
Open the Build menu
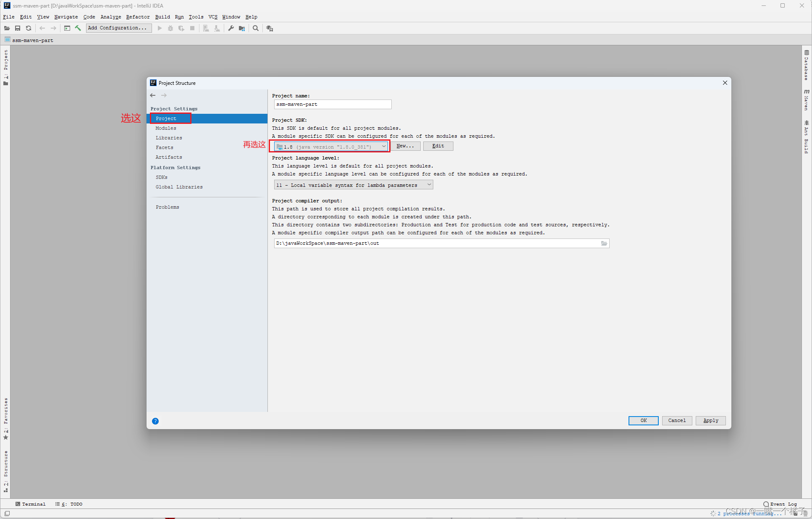162,17
